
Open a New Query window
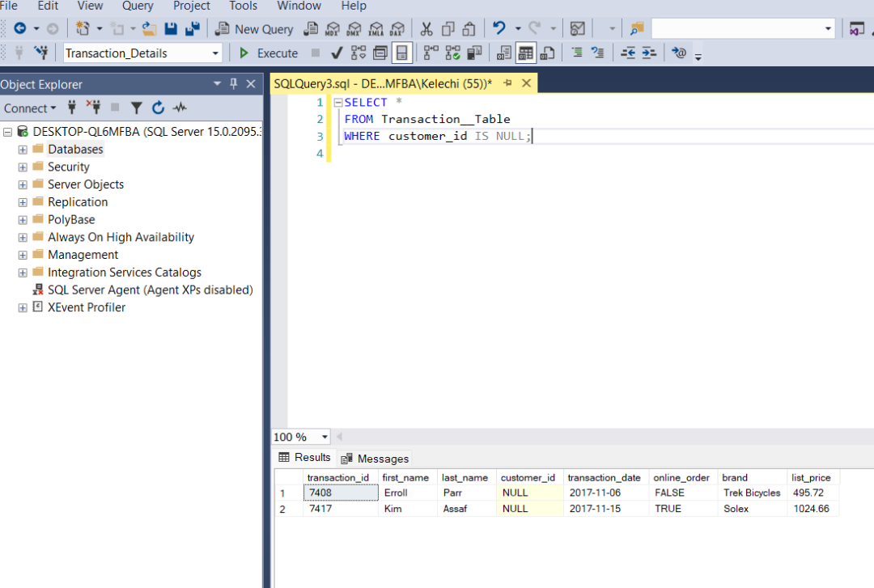(255, 29)
